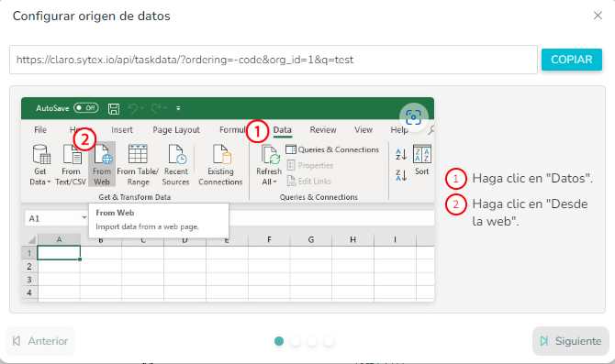Close the Configurar origen de datos dialog

[x=598, y=16]
